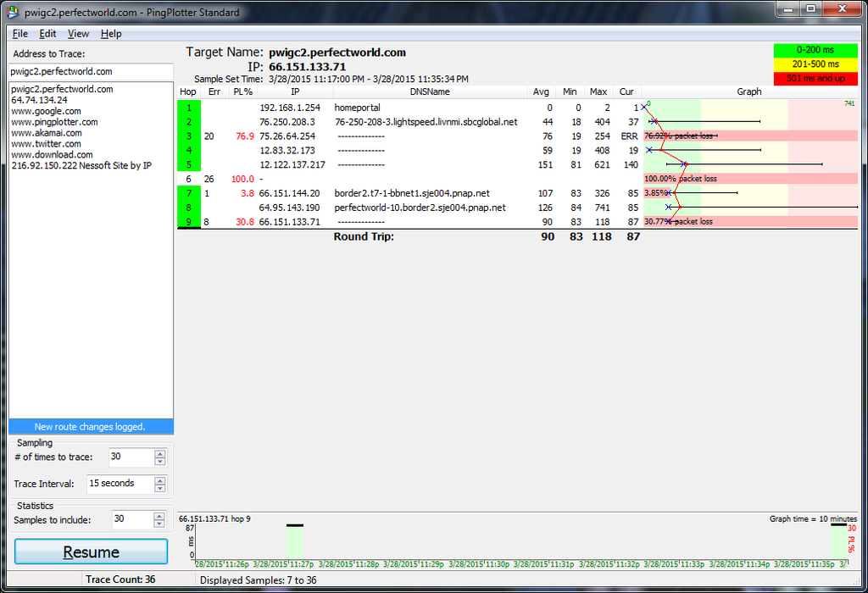Image resolution: width=868 pixels, height=593 pixels.
Task: Click perfectworld-10.border2.sje004.pnap.net DNS name
Action: coord(420,208)
